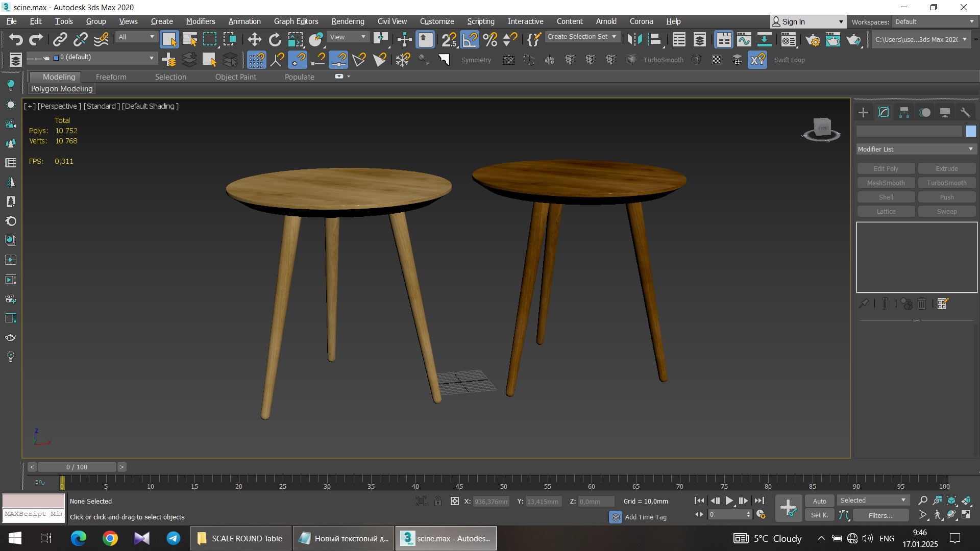Toggle the Selection Lock padlock

438,501
